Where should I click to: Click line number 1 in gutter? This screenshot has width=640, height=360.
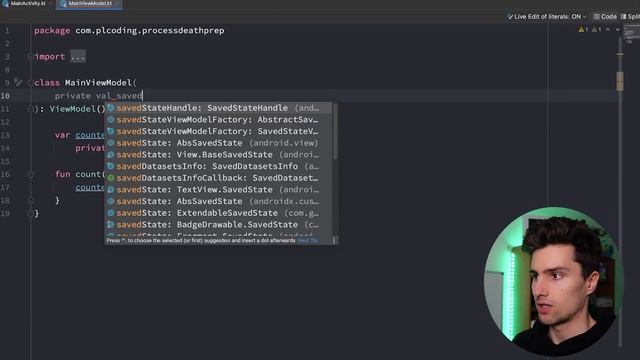click(7, 31)
